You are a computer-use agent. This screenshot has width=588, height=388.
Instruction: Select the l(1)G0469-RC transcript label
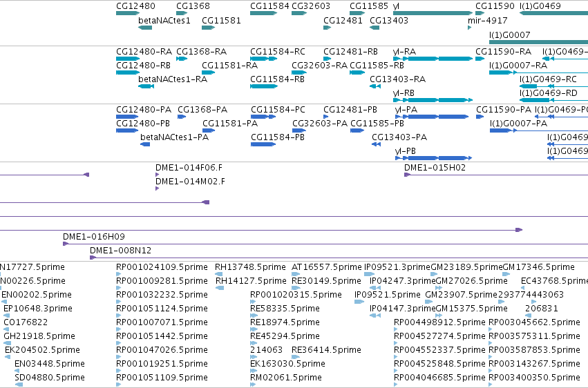pyautogui.click(x=548, y=79)
